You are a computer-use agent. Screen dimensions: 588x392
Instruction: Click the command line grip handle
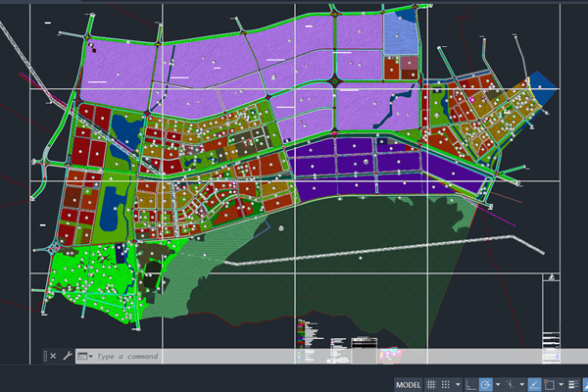pos(42,357)
